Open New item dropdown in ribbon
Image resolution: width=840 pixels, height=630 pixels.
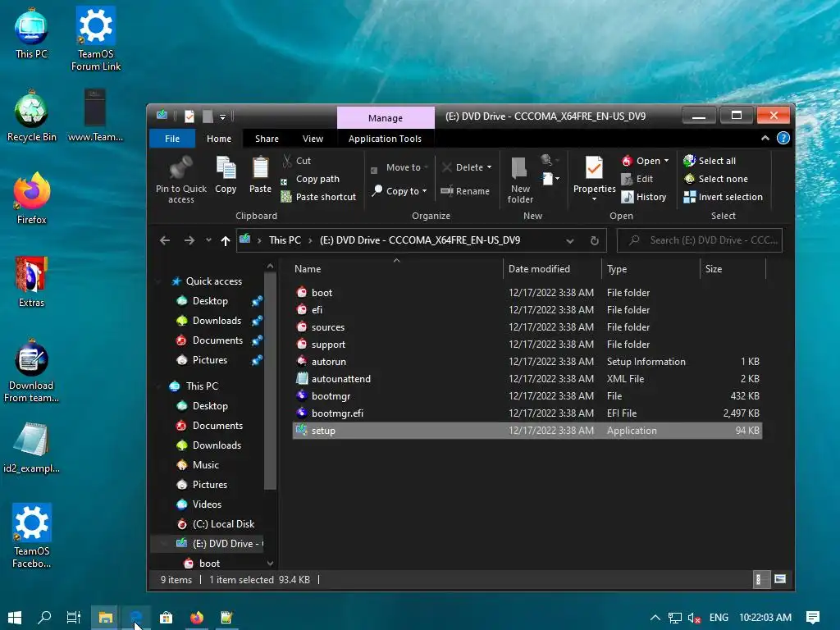click(550, 178)
